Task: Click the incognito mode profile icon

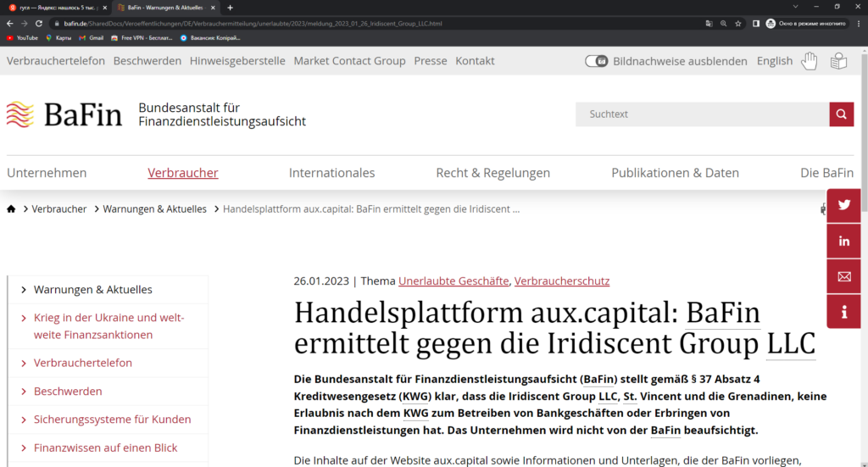Action: pos(771,23)
